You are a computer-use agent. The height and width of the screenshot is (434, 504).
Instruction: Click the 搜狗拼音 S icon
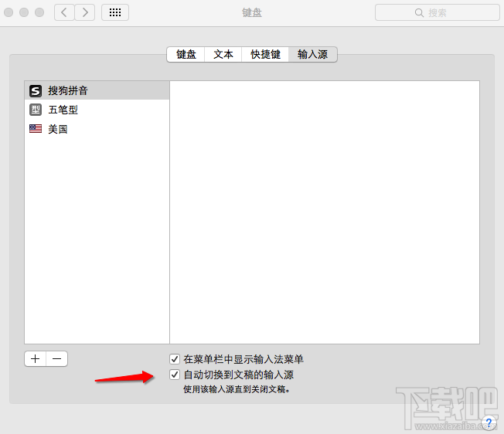click(x=36, y=91)
